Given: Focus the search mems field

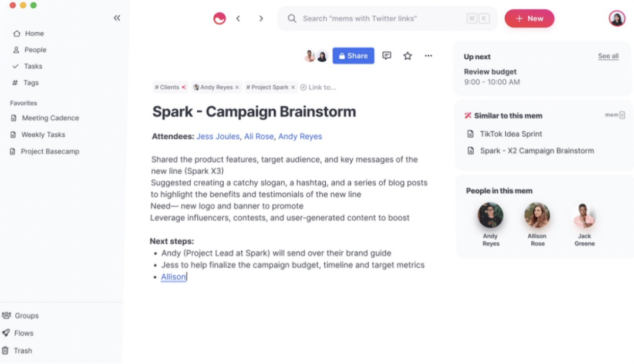Looking at the screenshot, I should tap(387, 19).
